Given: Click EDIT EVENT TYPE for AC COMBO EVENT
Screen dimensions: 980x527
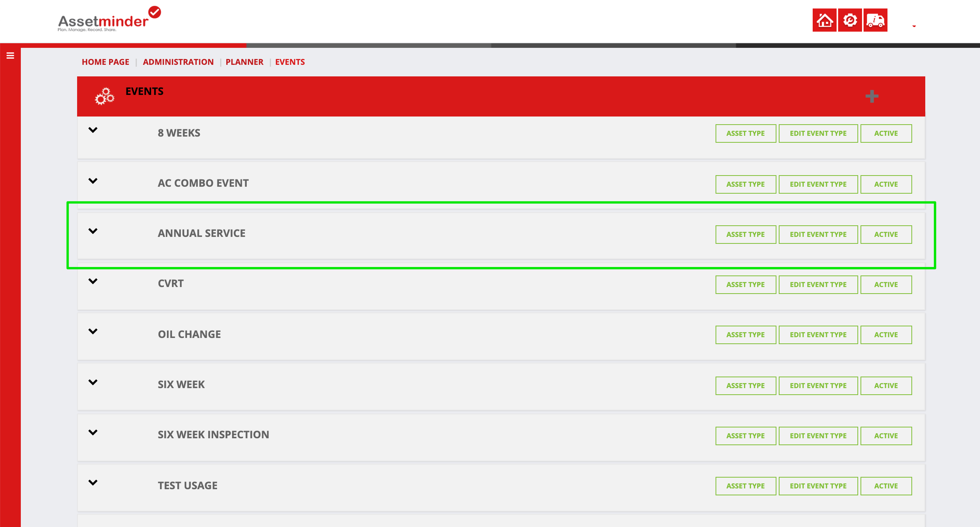Looking at the screenshot, I should coord(818,184).
